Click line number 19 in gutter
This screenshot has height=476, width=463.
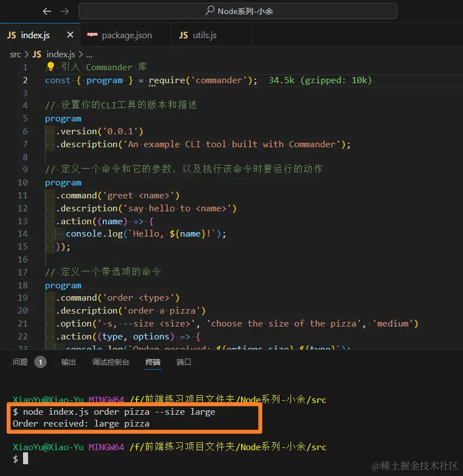pos(22,297)
